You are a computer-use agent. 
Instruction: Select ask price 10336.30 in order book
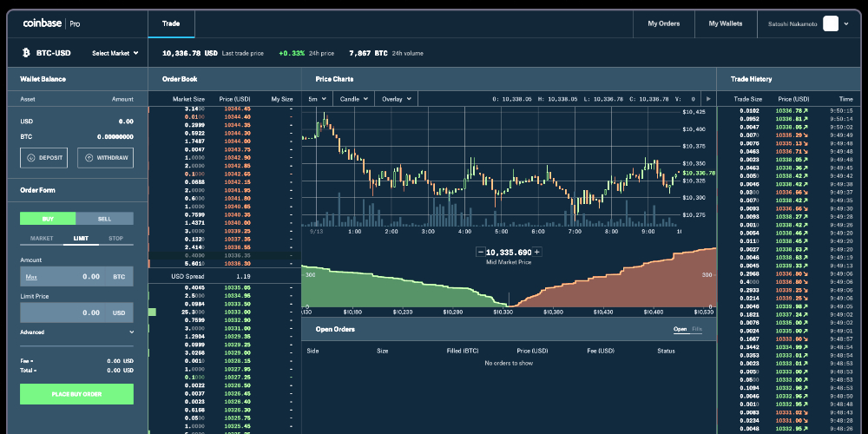[x=238, y=264]
